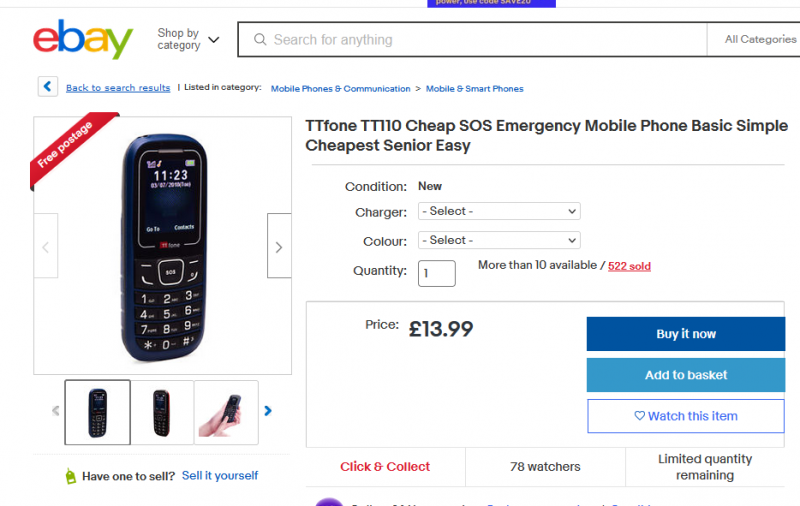Screen dimensions: 800x506
Task: Click the eBay logo
Action: pos(83,40)
